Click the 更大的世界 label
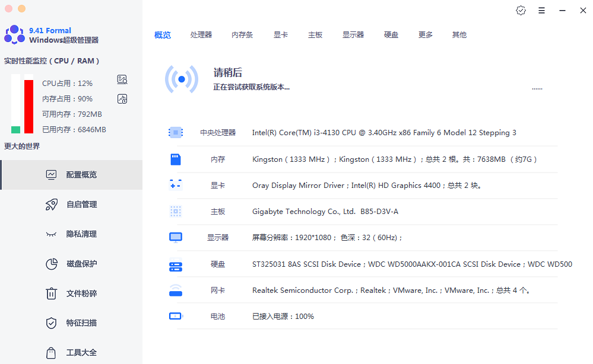This screenshot has width=593, height=364. pyautogui.click(x=22, y=146)
